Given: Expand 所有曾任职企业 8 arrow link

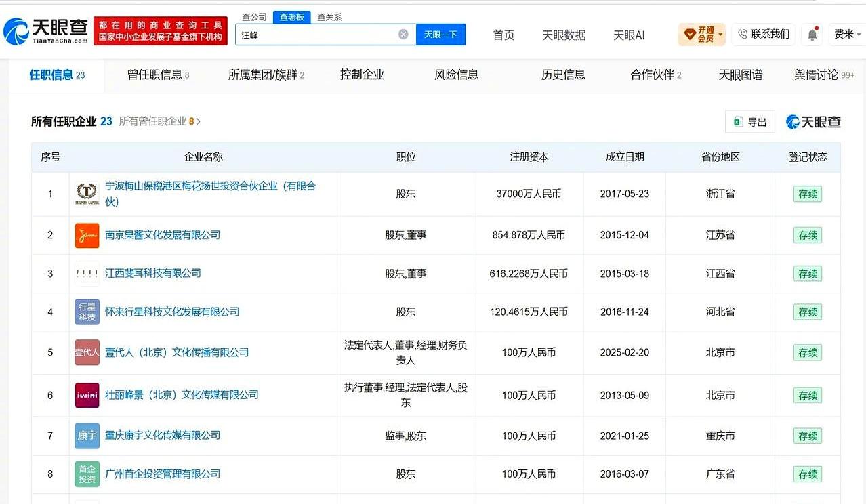Looking at the screenshot, I should point(160,121).
